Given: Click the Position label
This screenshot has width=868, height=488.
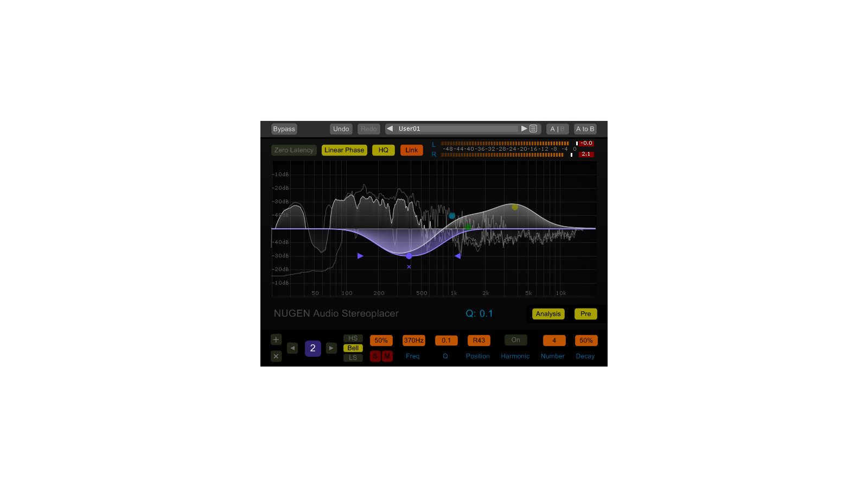Looking at the screenshot, I should click(x=478, y=356).
